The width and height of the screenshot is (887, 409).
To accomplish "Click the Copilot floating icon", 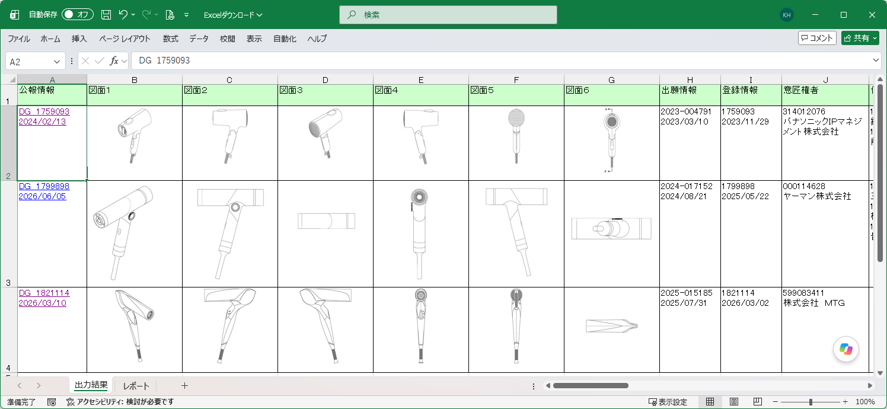I will 846,349.
